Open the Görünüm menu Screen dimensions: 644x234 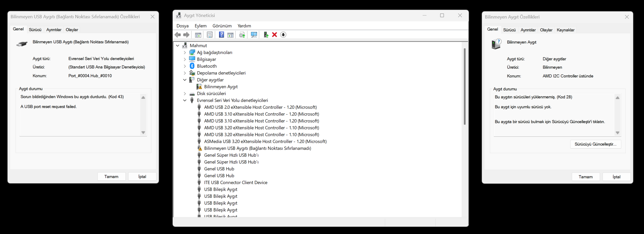coord(222,26)
